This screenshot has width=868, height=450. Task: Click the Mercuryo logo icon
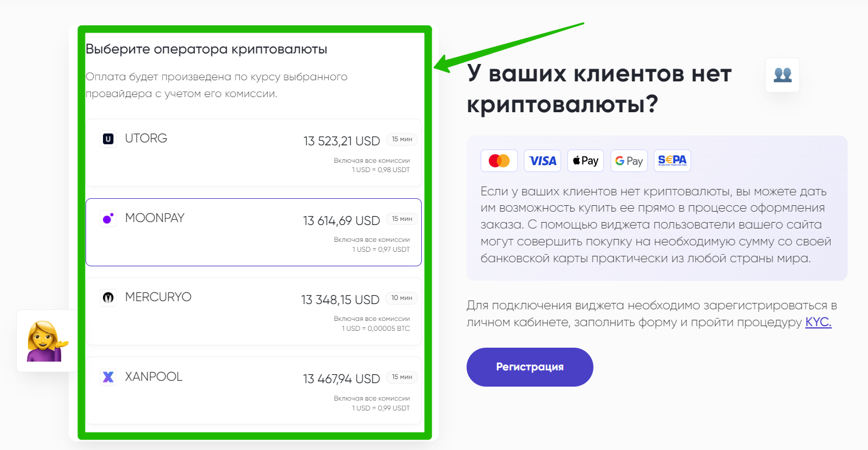point(108,298)
